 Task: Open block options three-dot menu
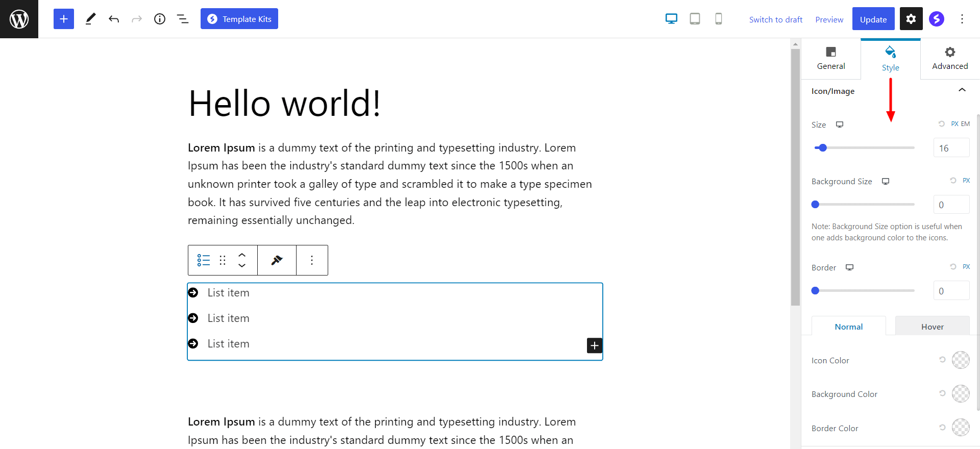(312, 260)
